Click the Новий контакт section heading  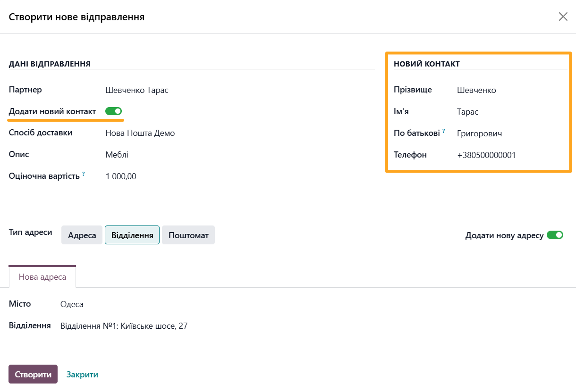pos(427,64)
